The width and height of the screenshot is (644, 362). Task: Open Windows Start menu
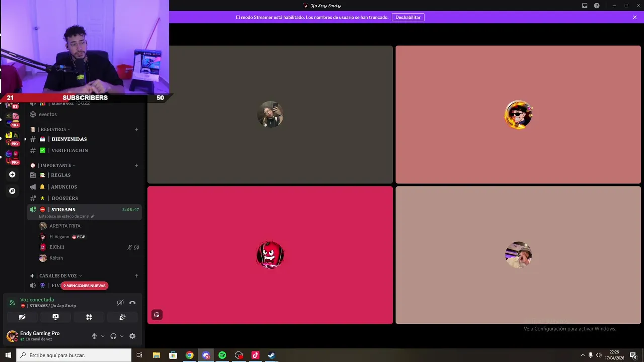[8, 355]
